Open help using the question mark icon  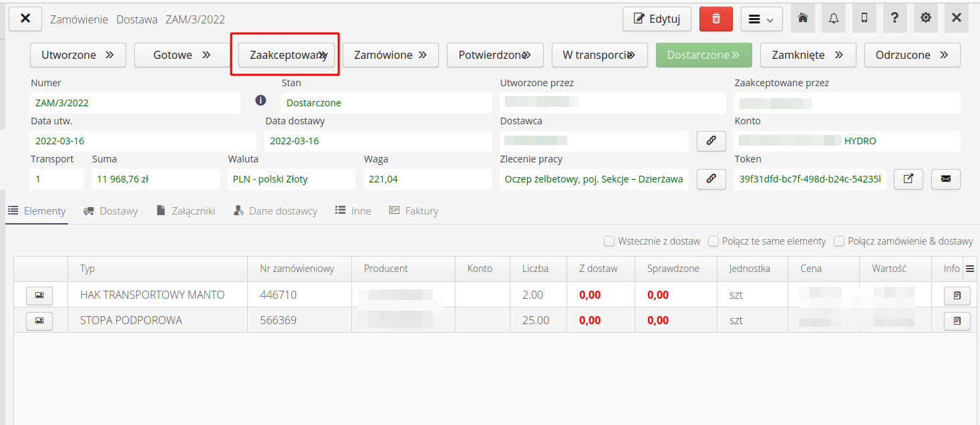tap(894, 18)
